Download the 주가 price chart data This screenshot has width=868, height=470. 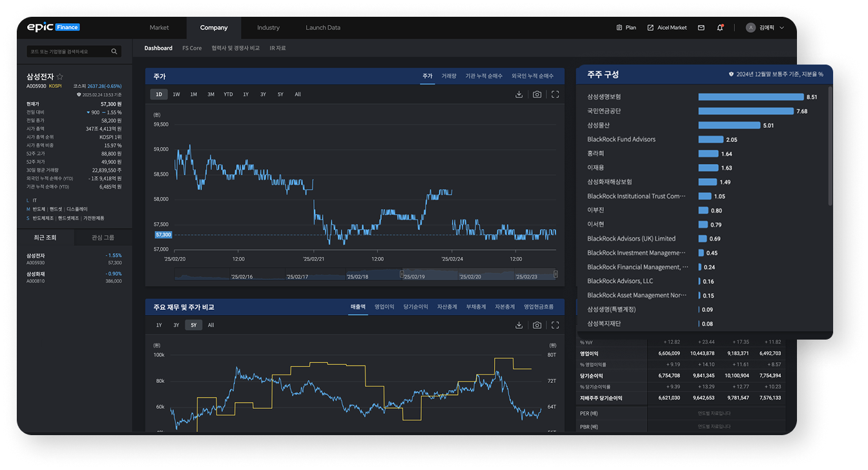(x=519, y=94)
